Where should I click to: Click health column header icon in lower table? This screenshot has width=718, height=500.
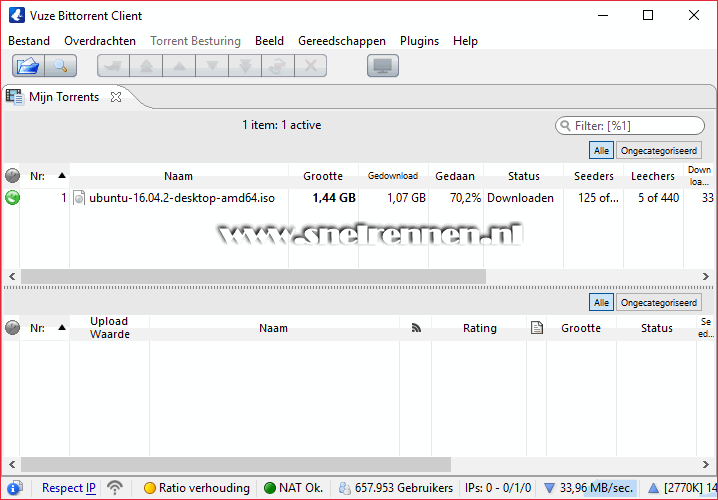[x=12, y=328]
